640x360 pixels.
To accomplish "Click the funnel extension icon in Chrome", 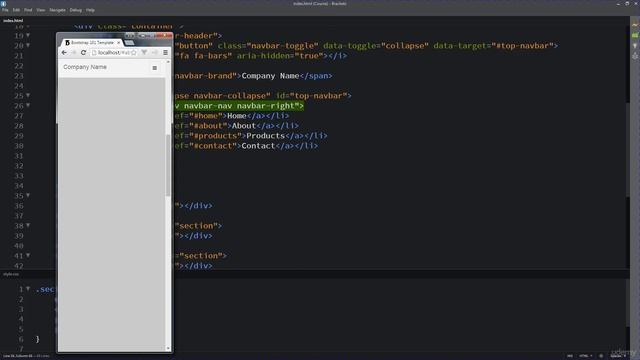I will pos(144,53).
